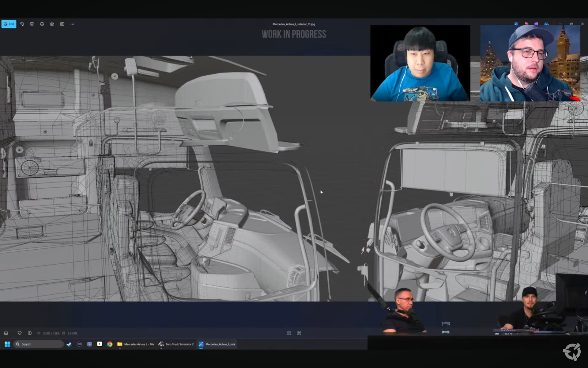Open the Windows Start menu
Viewport: 588px width, 368px height.
tap(7, 344)
